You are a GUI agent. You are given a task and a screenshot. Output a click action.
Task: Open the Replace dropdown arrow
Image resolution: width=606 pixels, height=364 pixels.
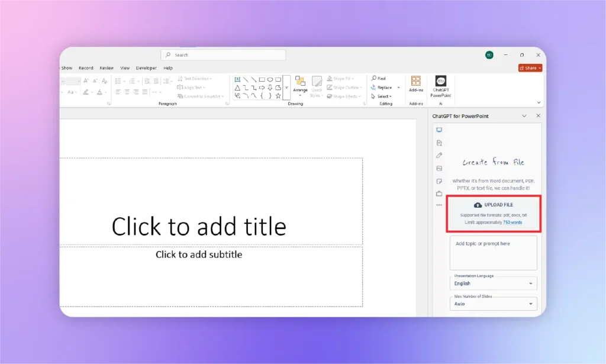point(398,88)
